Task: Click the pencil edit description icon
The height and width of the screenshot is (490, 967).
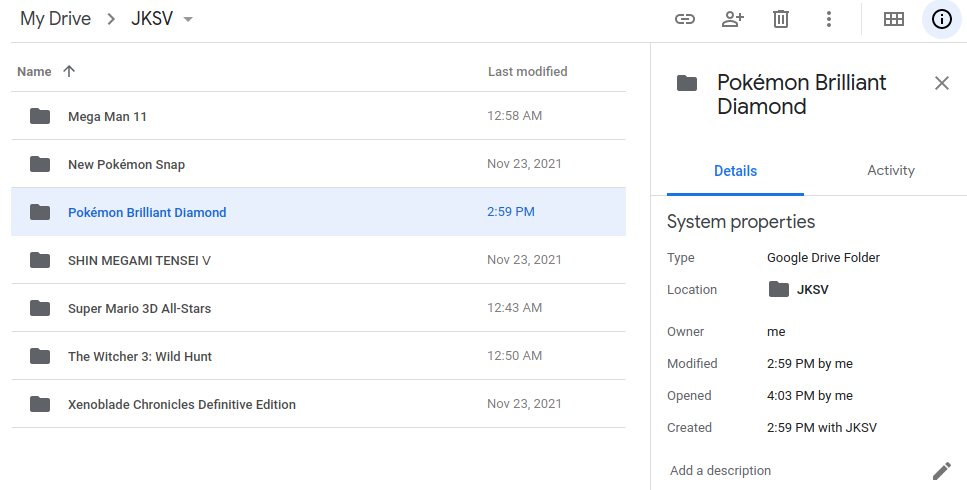Action: 942,471
